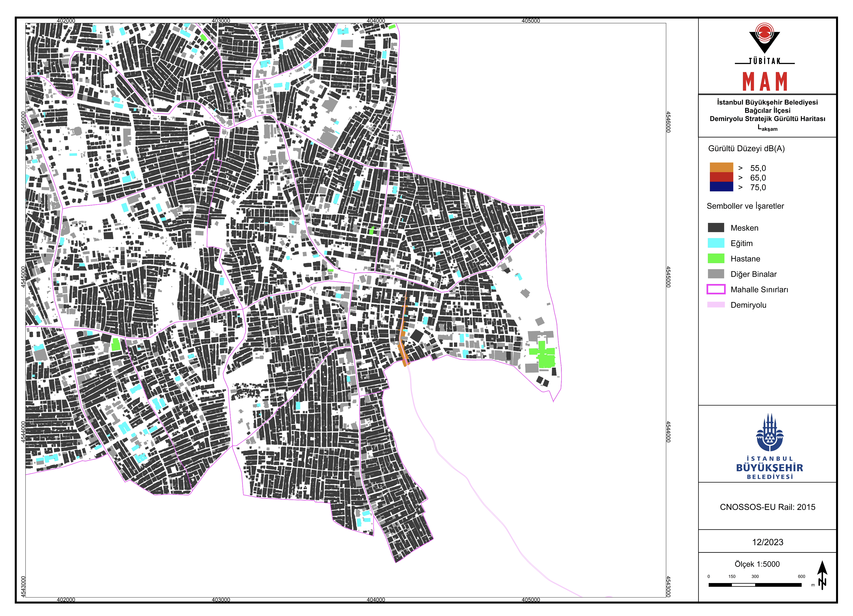Click the north arrow symbol
The width and height of the screenshot is (853, 616).
[x=822, y=575]
